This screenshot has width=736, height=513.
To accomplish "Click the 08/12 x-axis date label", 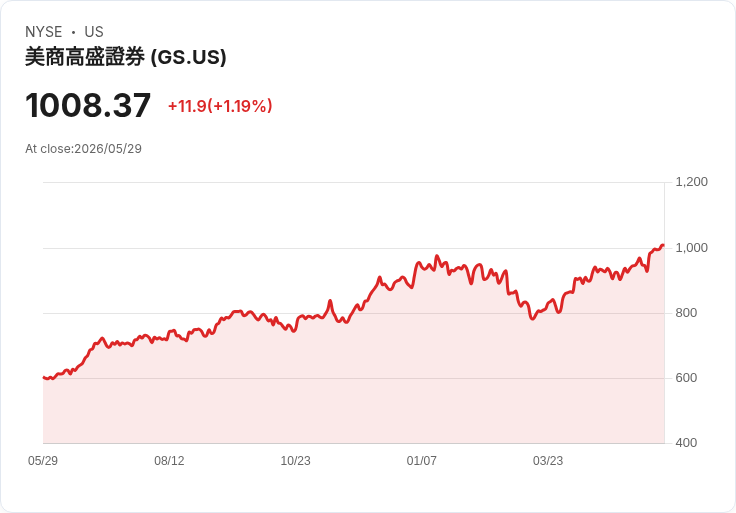I will coord(169,460).
